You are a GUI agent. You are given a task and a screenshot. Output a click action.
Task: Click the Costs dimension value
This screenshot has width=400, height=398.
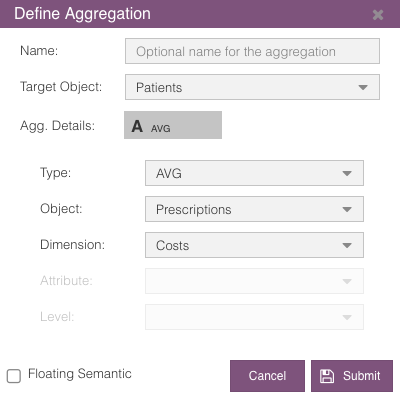(x=172, y=246)
